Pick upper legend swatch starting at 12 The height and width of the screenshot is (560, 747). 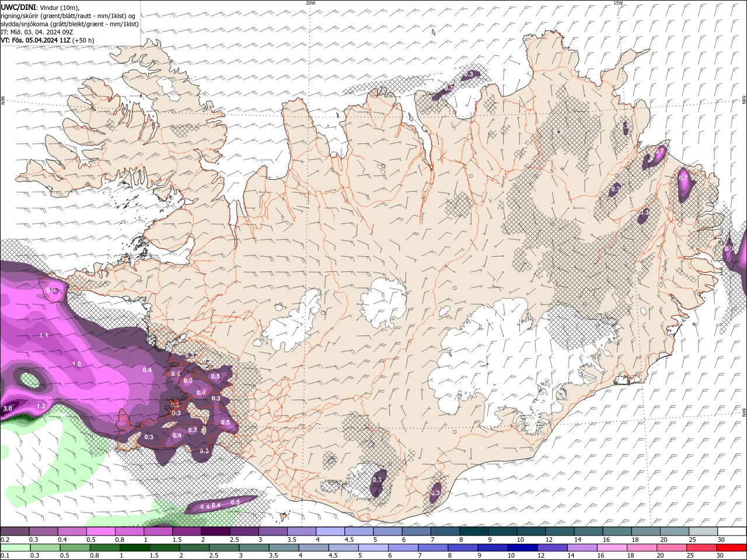coord(560,531)
